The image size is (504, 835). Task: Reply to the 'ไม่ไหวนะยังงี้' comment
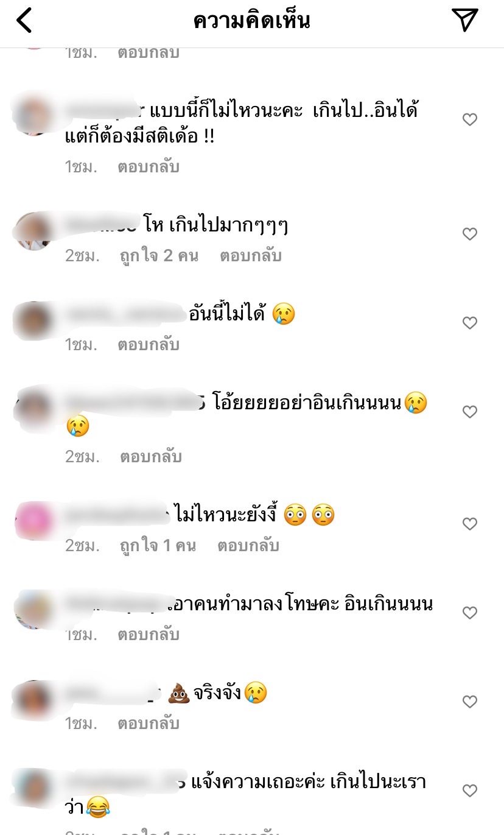click(248, 546)
